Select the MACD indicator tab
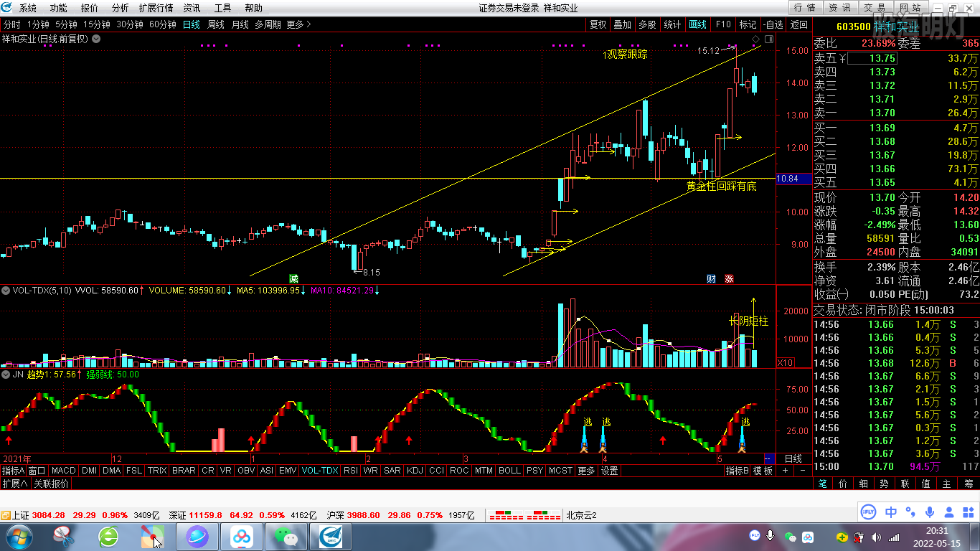The width and height of the screenshot is (980, 551). click(64, 471)
